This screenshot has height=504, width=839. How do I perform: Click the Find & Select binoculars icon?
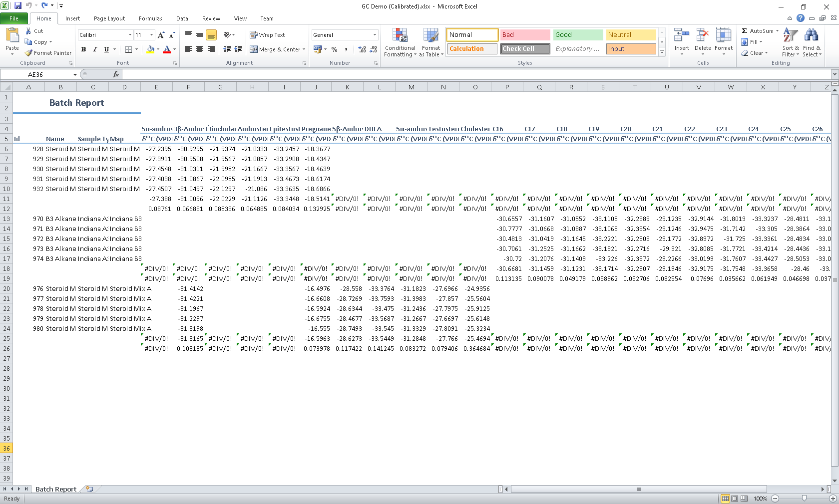point(812,35)
